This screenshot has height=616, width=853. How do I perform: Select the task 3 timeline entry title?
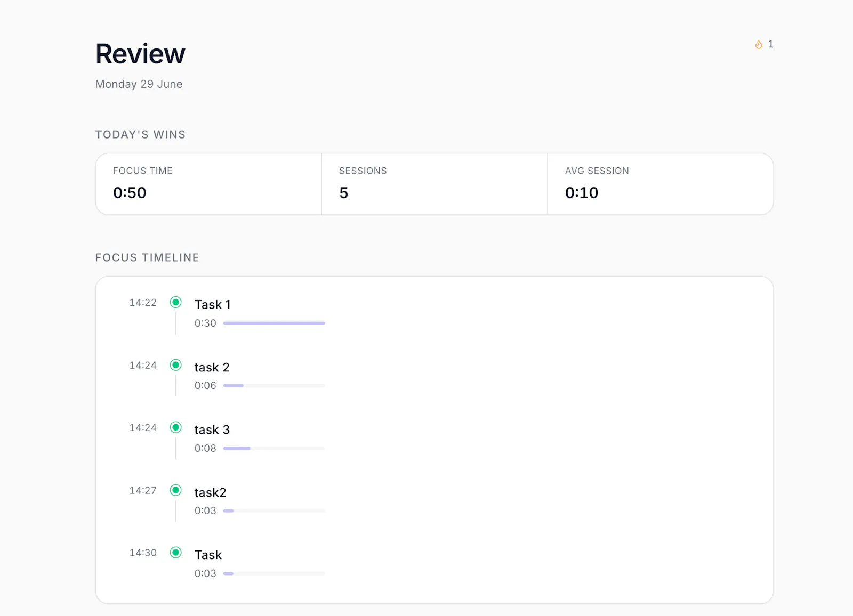click(212, 430)
